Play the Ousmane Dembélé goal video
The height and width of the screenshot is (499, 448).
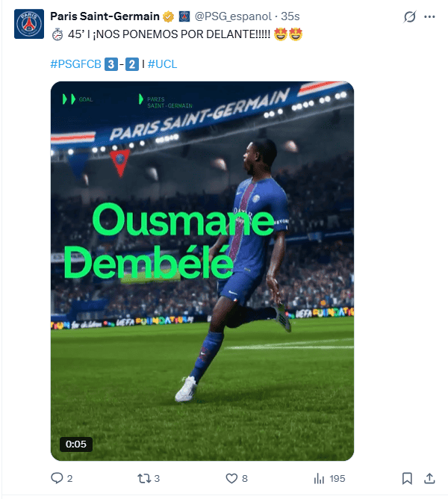(x=202, y=271)
